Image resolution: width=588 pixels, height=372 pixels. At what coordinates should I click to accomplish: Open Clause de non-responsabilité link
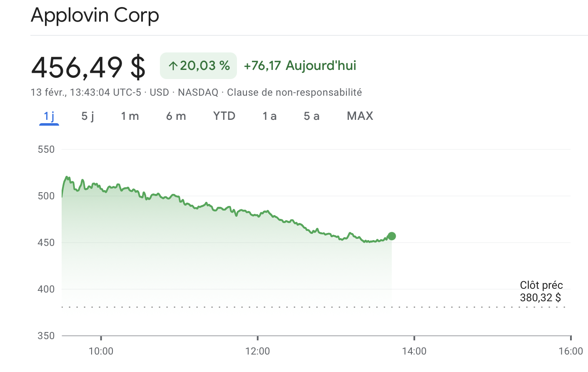(294, 92)
